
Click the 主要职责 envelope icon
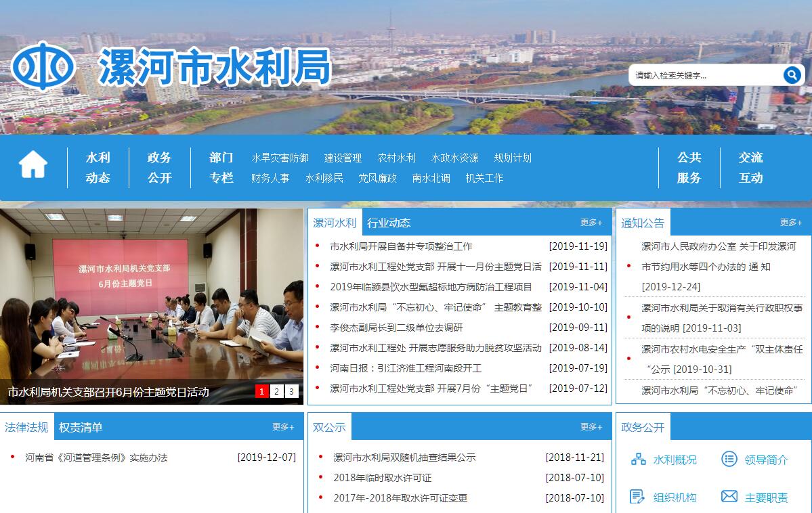(729, 497)
